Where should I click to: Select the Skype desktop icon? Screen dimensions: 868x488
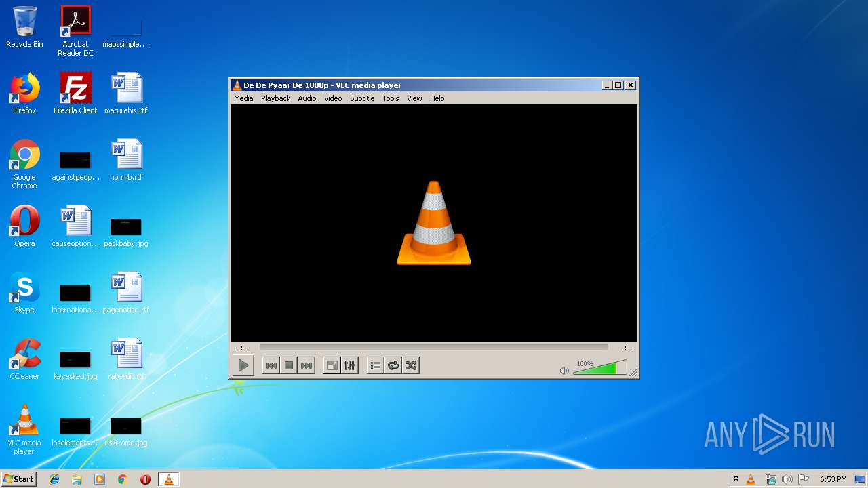(x=24, y=293)
